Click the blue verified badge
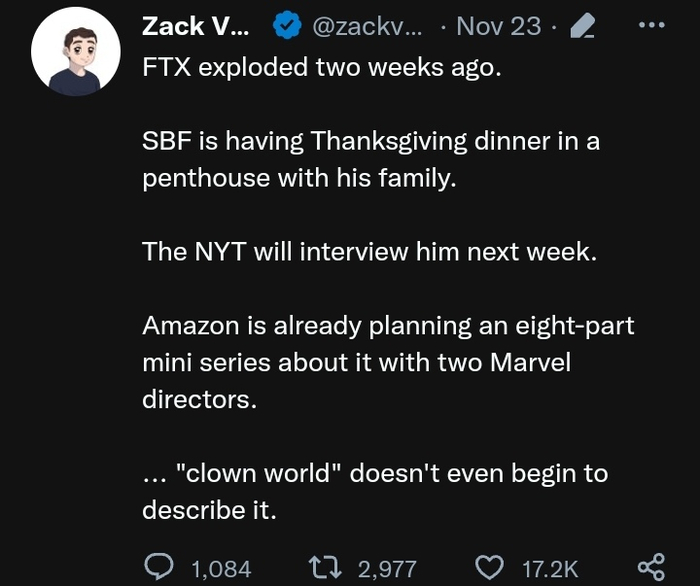The width and height of the screenshot is (700, 586). coord(288,28)
